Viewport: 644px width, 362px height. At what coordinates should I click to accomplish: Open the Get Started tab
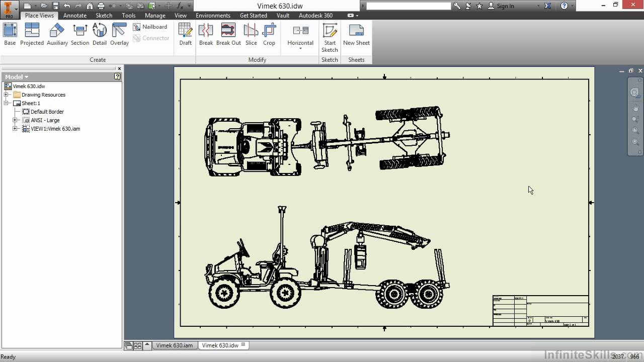[253, 16]
